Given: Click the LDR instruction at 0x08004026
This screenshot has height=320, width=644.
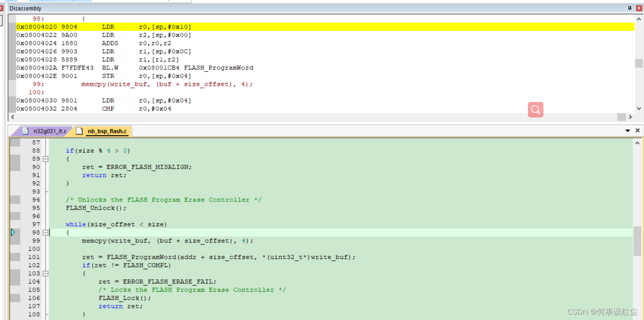Looking at the screenshot, I should pos(104,52).
